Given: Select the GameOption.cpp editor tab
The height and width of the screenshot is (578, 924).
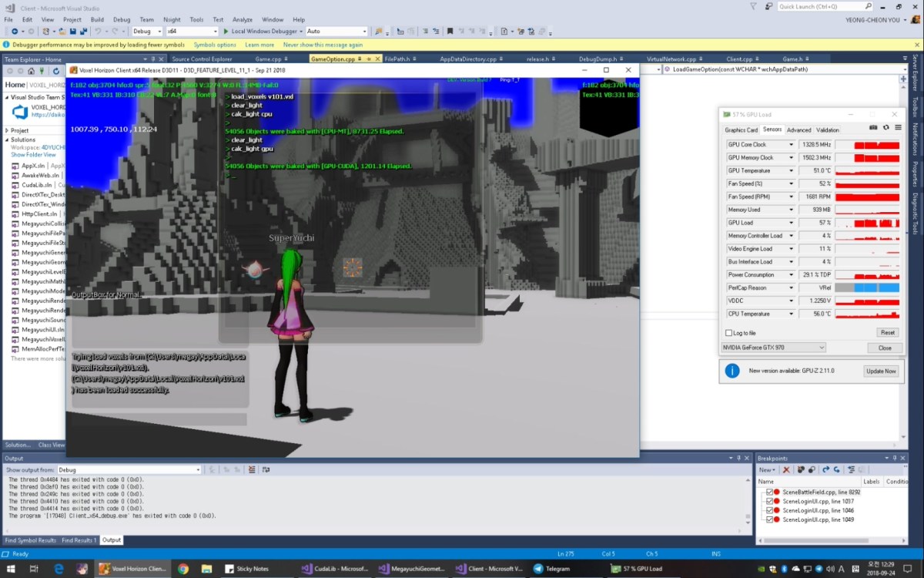Looking at the screenshot, I should (x=333, y=58).
